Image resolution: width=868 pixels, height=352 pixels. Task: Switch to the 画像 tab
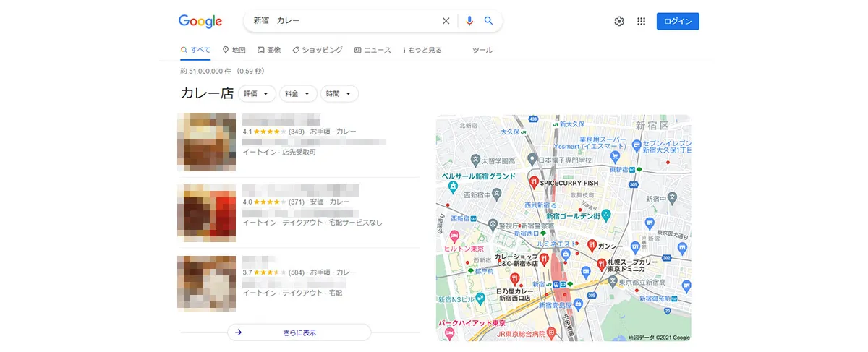(269, 50)
